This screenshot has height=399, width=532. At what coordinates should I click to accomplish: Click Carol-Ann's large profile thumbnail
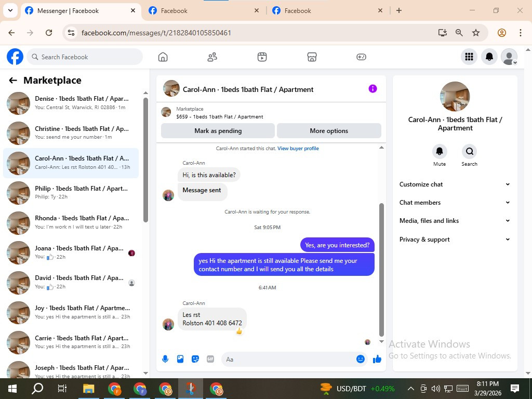[455, 96]
